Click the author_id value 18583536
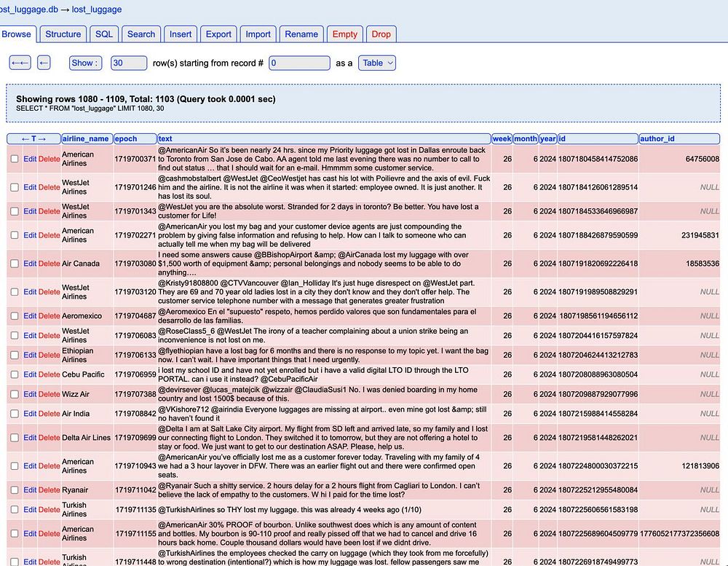Screen dimensions: 728x566 [702, 264]
